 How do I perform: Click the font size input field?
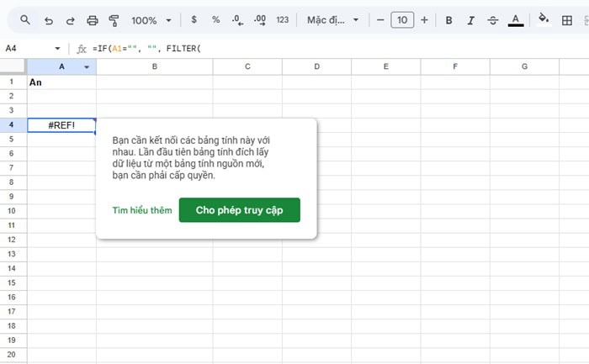(402, 19)
